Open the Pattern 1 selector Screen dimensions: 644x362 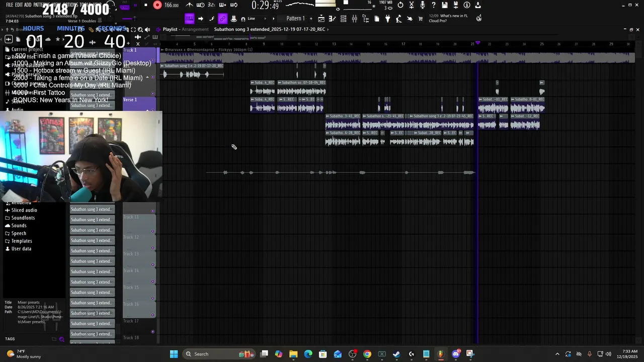[295, 19]
